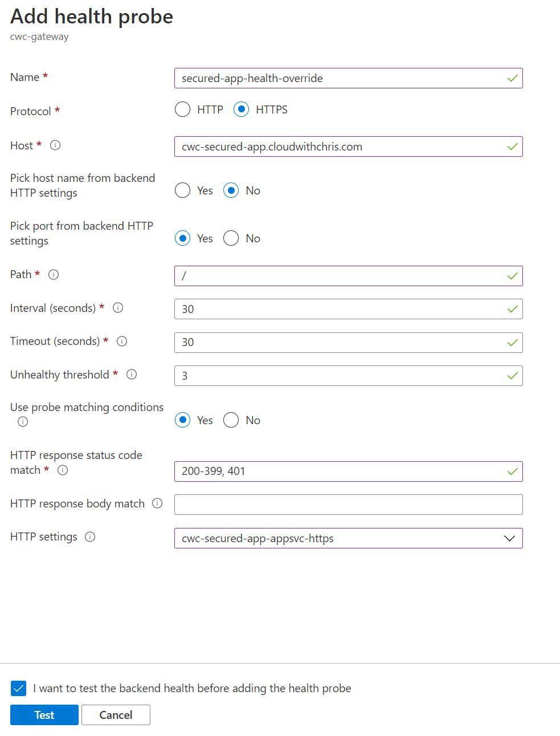Select the HTTP protocol radio button
560x736 pixels.
coord(182,109)
